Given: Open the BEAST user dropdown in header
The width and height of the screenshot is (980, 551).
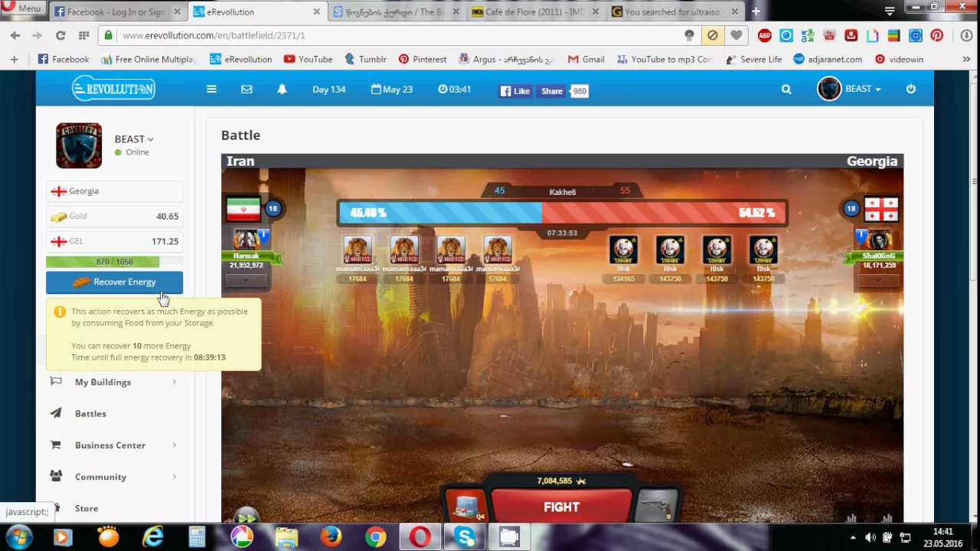Looking at the screenshot, I should 863,89.
